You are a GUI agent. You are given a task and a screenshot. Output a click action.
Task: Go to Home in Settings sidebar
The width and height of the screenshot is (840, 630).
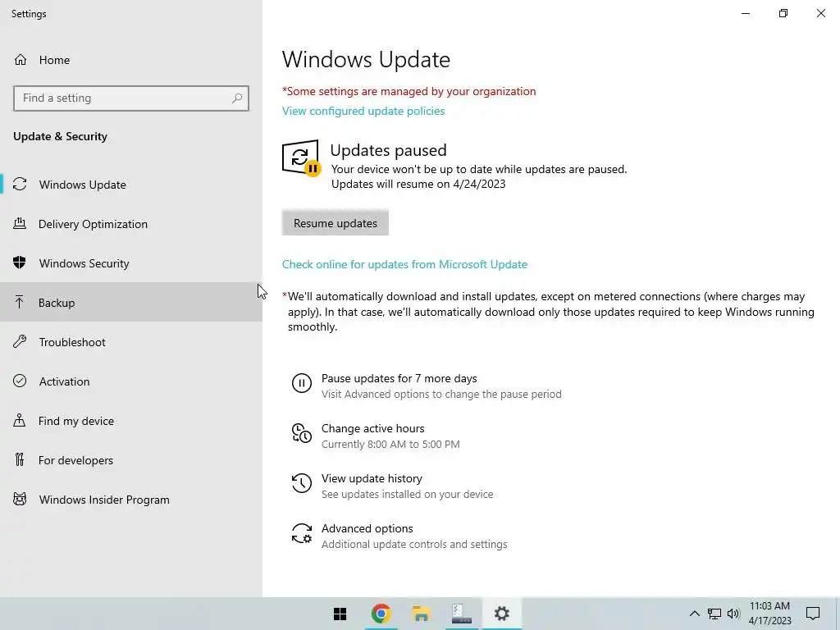131,60
